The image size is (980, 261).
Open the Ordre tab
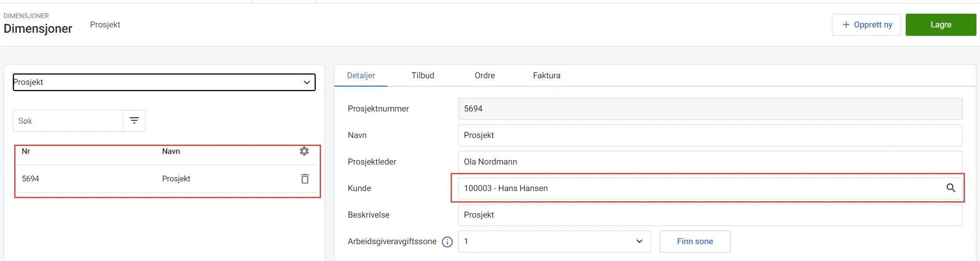click(x=485, y=76)
